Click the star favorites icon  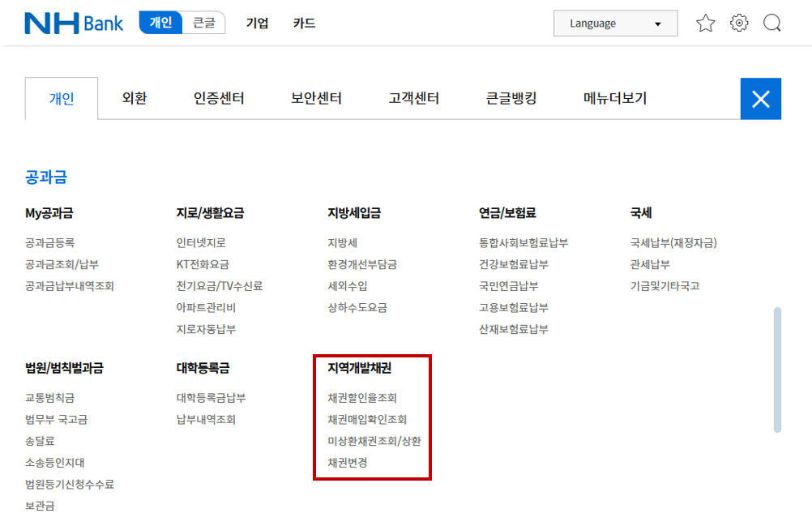(x=705, y=23)
